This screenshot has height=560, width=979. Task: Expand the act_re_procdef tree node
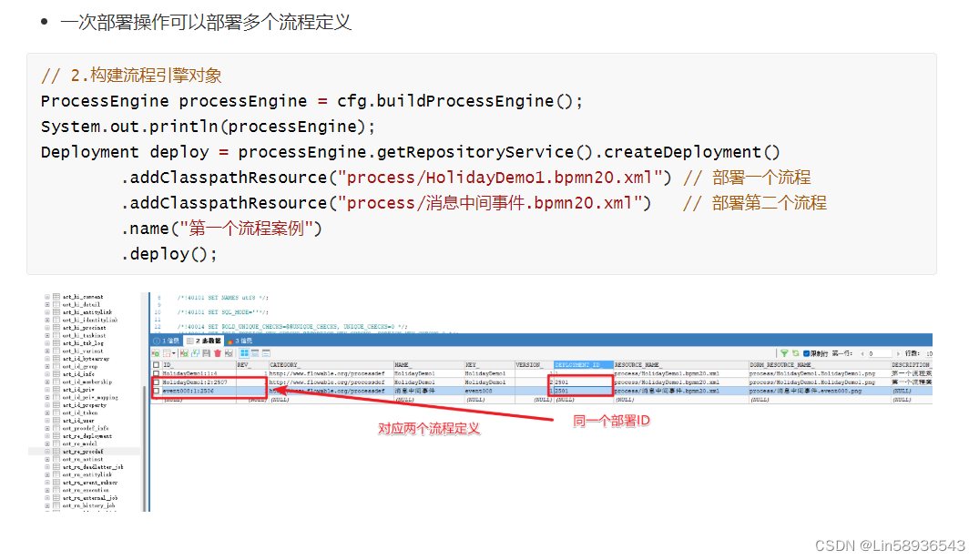tap(46, 452)
